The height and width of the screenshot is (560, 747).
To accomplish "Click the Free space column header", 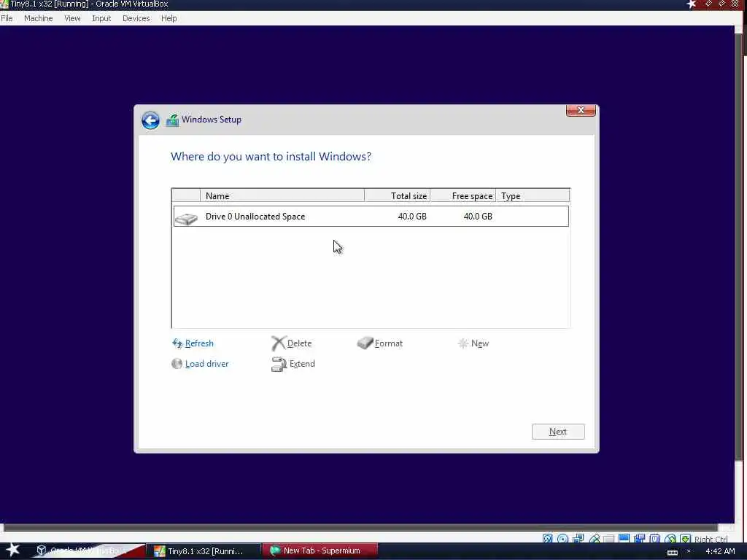I will tap(463, 195).
